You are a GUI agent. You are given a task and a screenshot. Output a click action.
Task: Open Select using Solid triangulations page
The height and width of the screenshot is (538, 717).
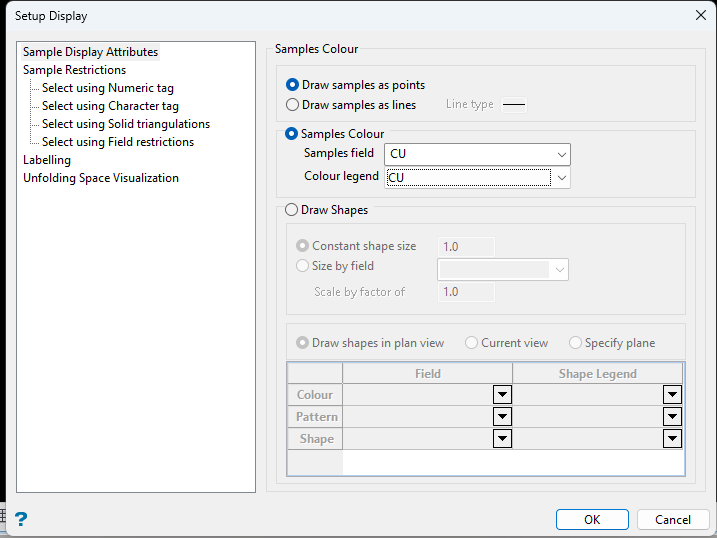point(126,124)
